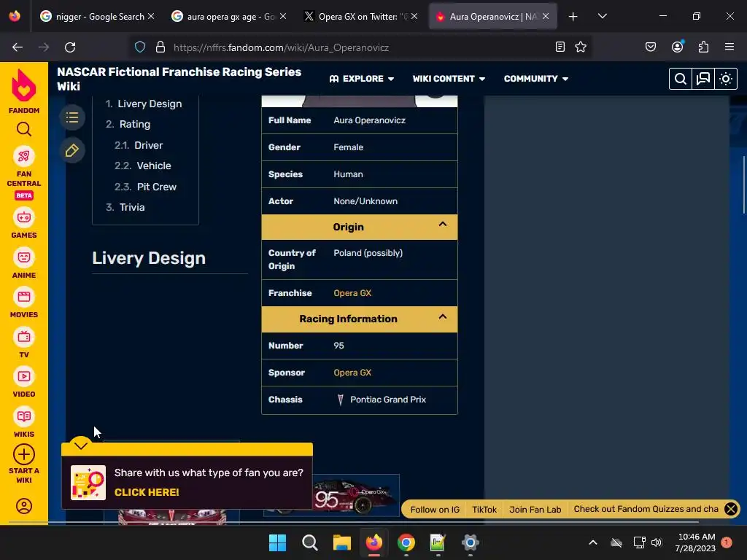This screenshot has width=747, height=560.
Task: Open the Opera GX Sponsor link
Action: click(352, 373)
